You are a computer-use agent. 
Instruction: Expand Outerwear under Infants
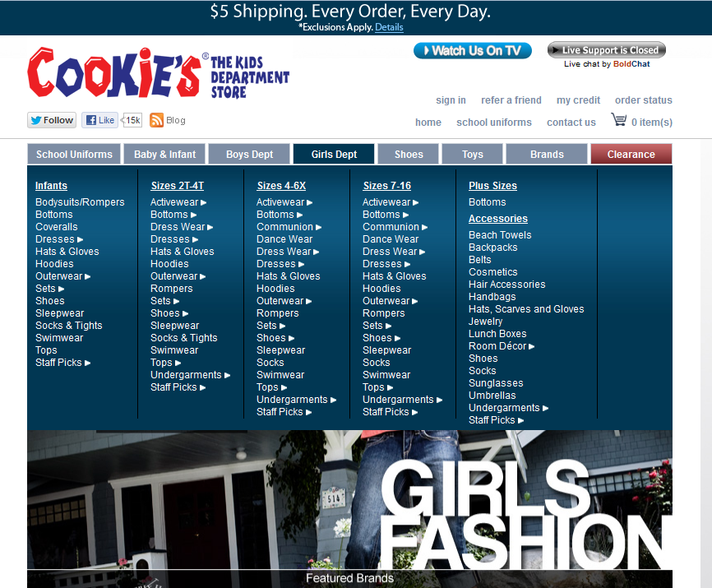(62, 276)
